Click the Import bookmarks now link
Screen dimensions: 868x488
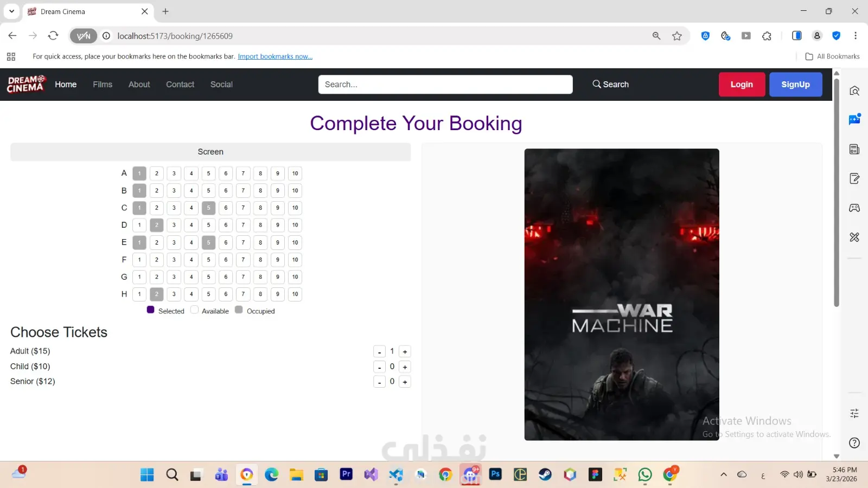(275, 56)
